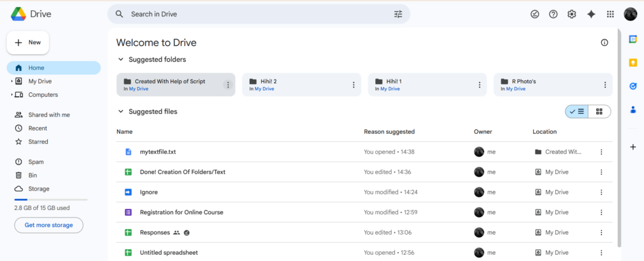
Task: Switch to list layout view
Action: [577, 111]
